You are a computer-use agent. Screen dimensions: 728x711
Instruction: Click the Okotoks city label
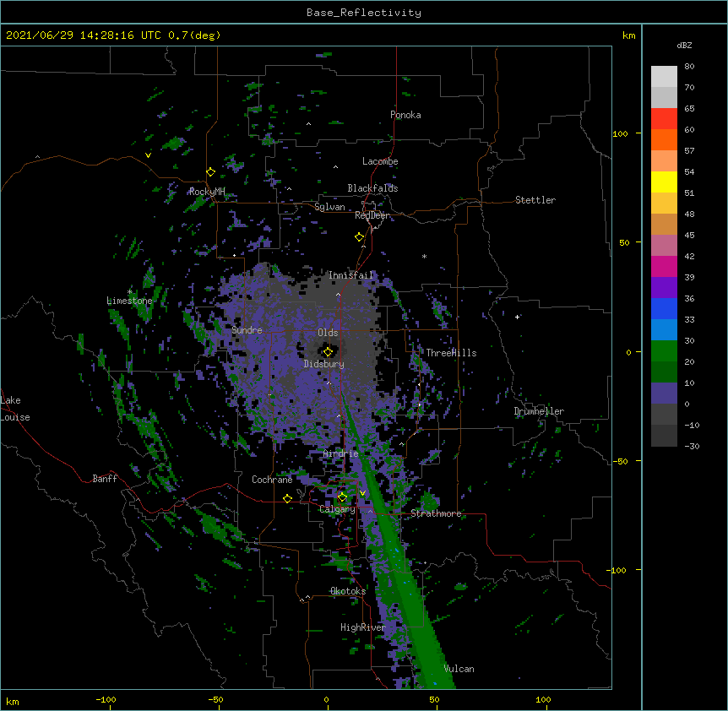click(x=348, y=591)
